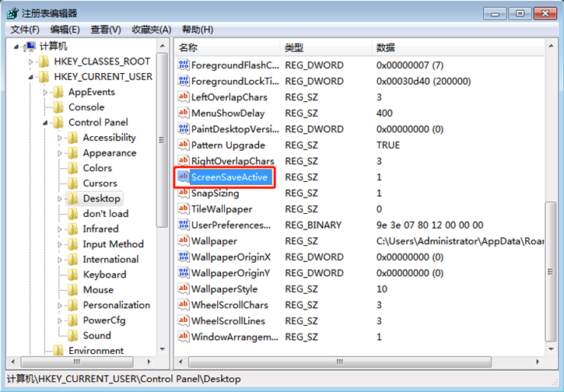Viewport: 564px width, 392px height.
Task: Expand the HKEY_CLASSES_ROOT tree node
Action: 31,61
